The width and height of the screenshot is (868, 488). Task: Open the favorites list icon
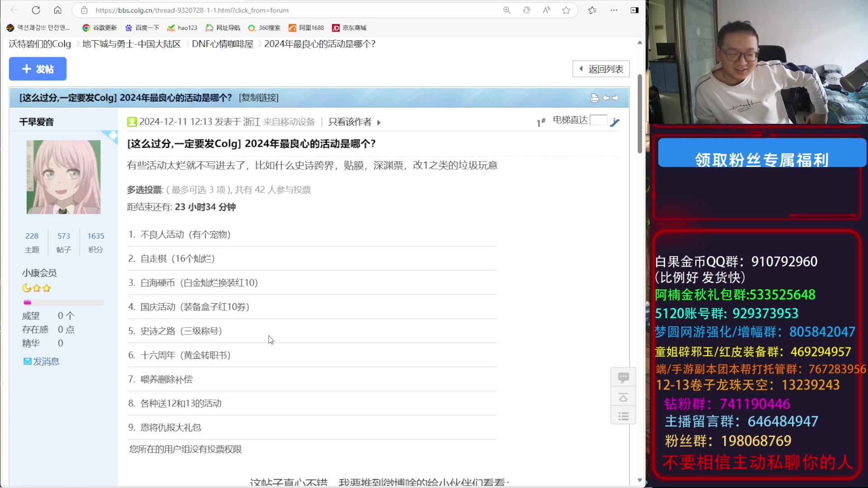click(592, 10)
